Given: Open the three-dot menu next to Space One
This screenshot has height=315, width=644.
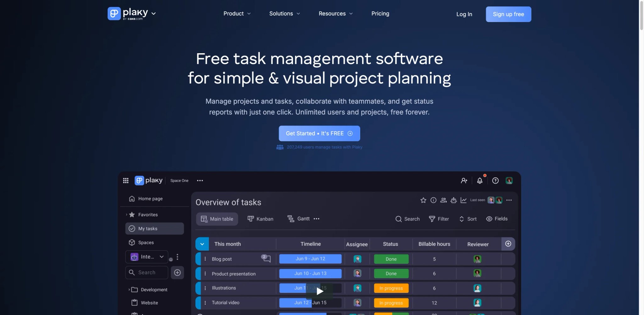Looking at the screenshot, I should point(200,181).
